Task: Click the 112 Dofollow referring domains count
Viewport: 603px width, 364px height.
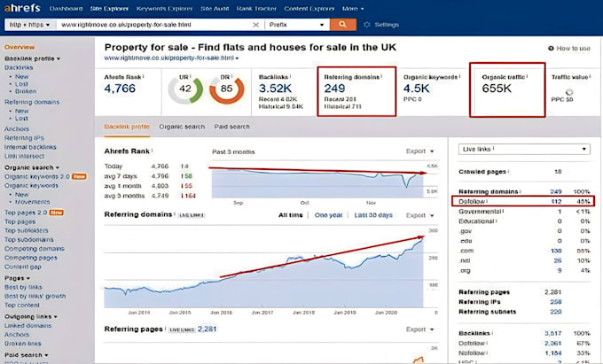Action: coord(556,202)
